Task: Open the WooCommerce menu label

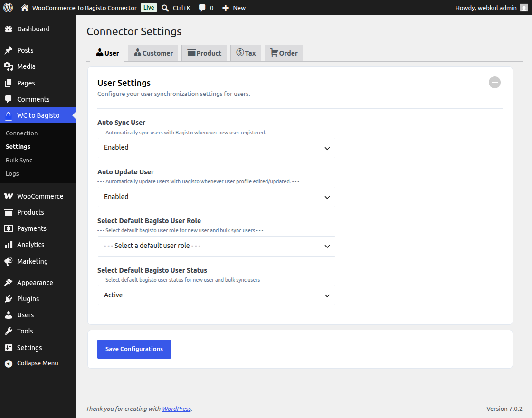Action: (40, 196)
